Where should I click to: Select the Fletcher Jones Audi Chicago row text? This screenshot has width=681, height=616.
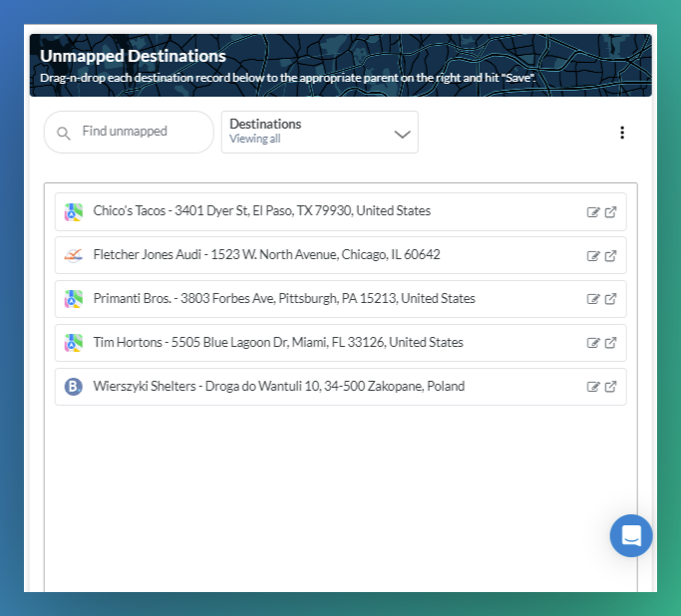[x=266, y=255]
